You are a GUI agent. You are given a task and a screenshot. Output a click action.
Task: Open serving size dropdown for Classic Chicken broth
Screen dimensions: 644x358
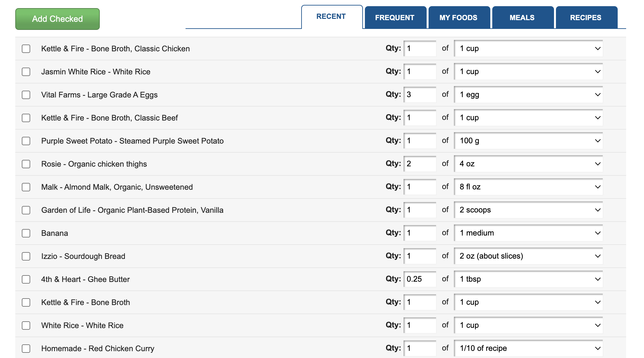point(528,48)
